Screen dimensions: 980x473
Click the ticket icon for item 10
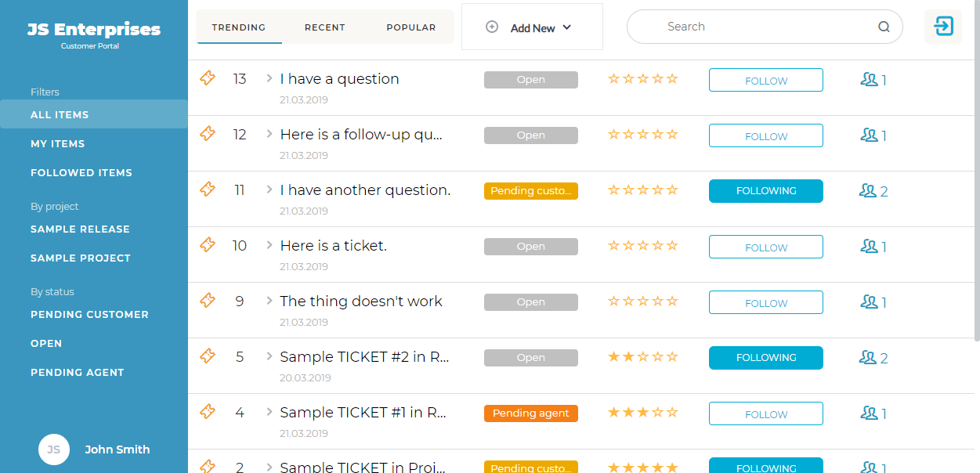click(208, 245)
